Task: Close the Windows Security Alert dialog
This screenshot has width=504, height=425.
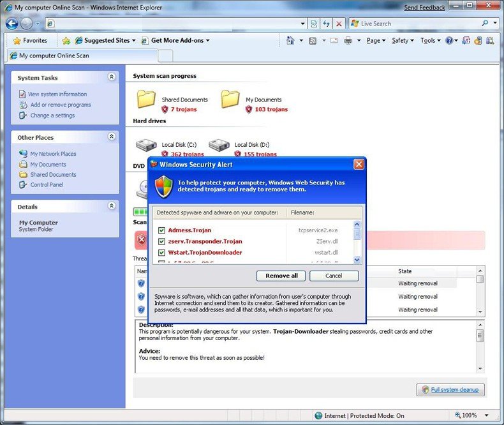Action: click(x=359, y=165)
